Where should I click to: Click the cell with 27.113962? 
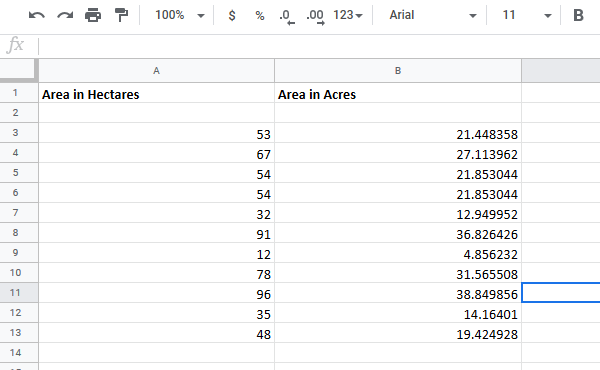tap(398, 153)
